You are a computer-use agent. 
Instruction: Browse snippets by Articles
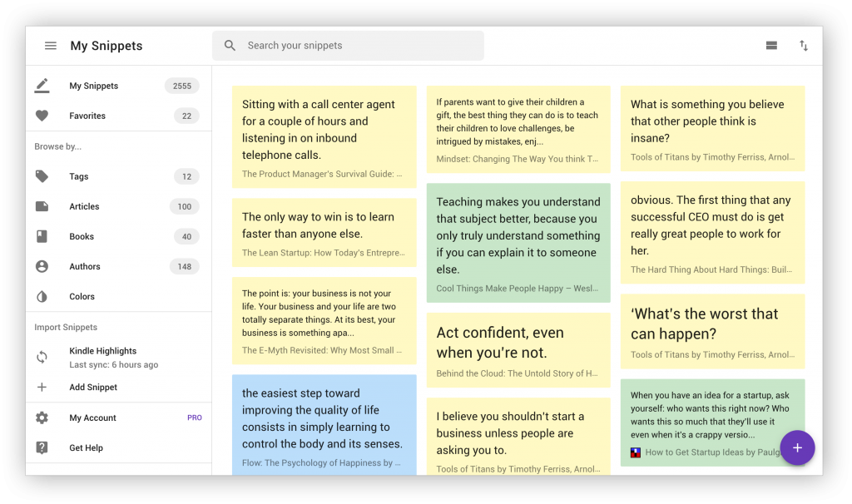tap(84, 206)
